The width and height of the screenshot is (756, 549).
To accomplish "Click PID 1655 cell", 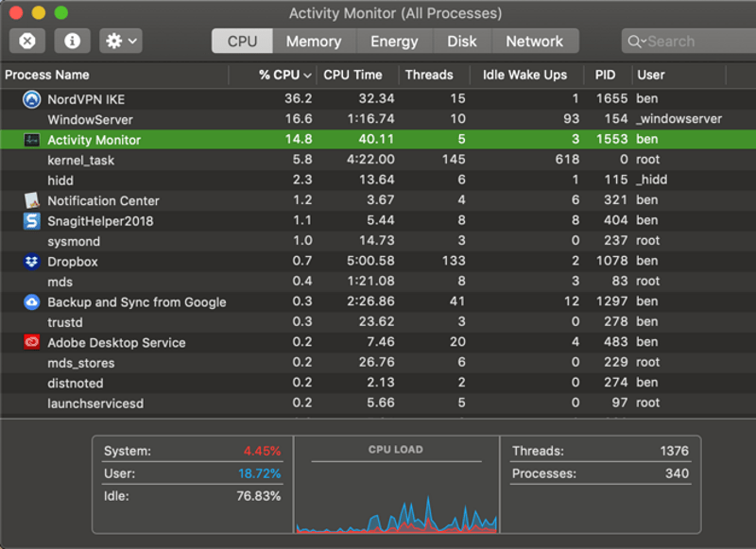I will pos(611,99).
